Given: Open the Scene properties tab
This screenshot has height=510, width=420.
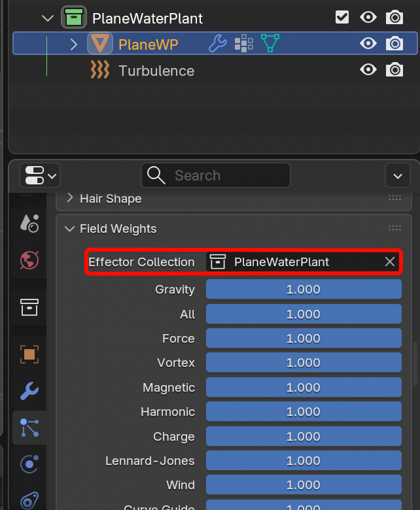Looking at the screenshot, I should [x=29, y=222].
